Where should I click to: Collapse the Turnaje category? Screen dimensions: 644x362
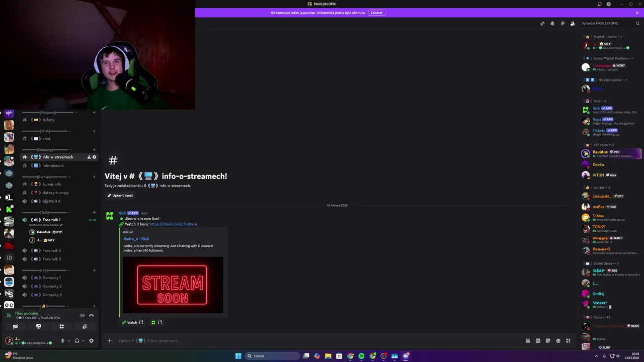[47, 177]
